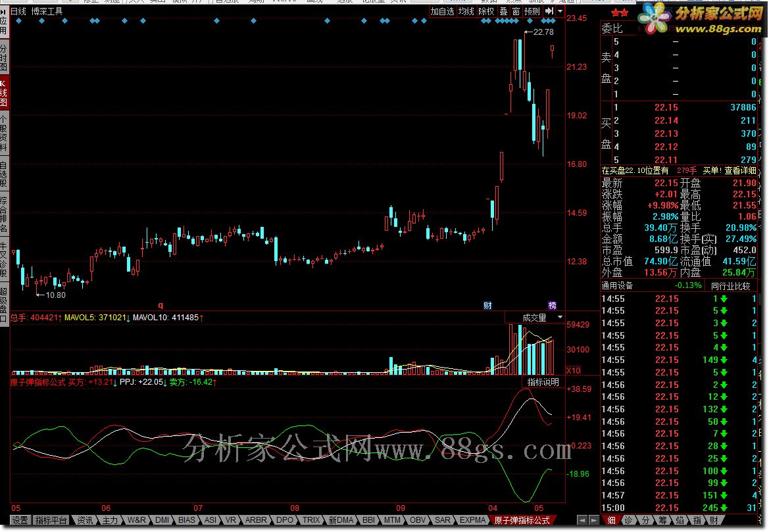Open 综合排名 ranking sidebar tab

tap(4, 214)
